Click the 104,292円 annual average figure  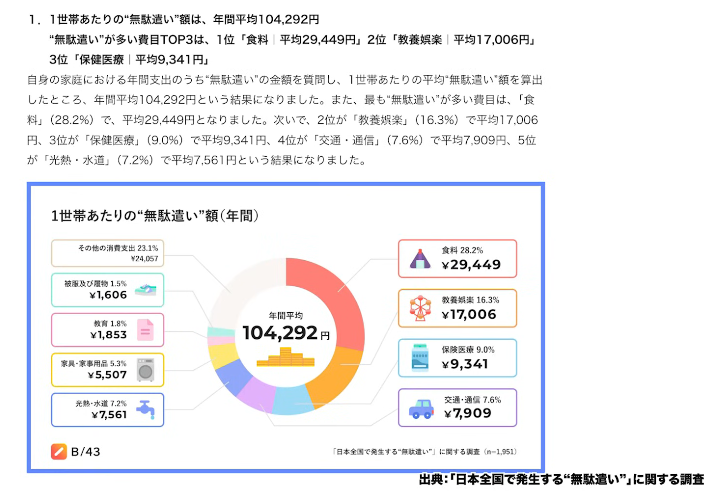(x=285, y=332)
